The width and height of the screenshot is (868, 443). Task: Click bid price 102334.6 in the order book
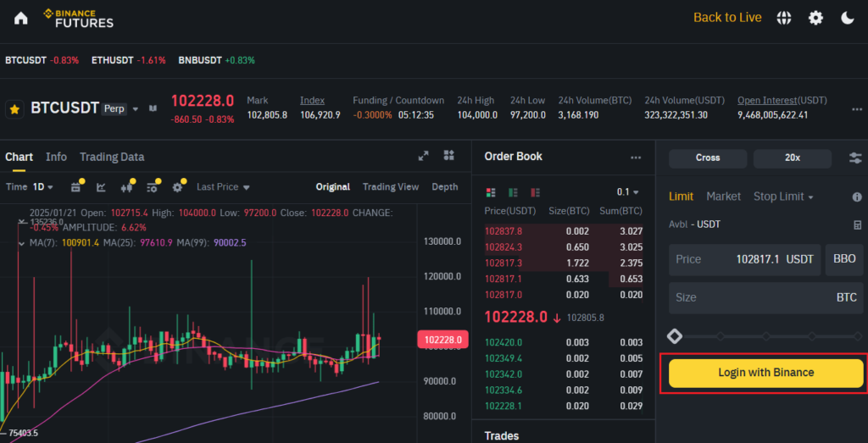pyautogui.click(x=504, y=390)
